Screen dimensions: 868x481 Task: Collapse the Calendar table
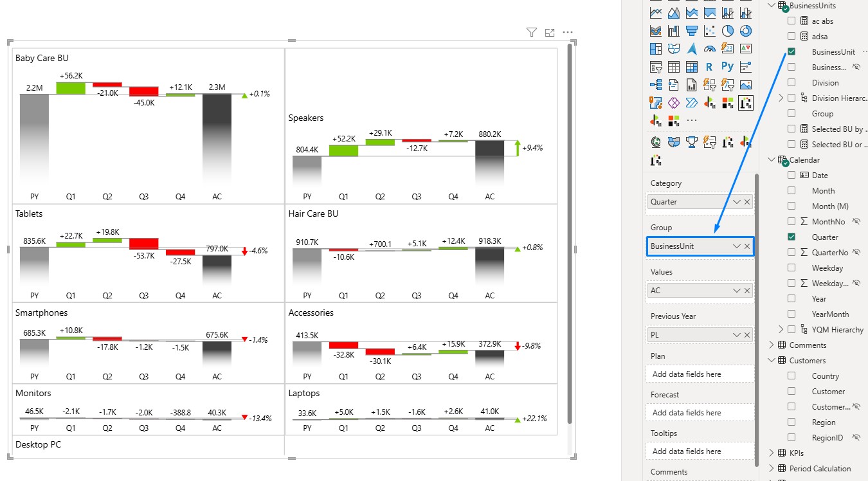click(x=772, y=160)
